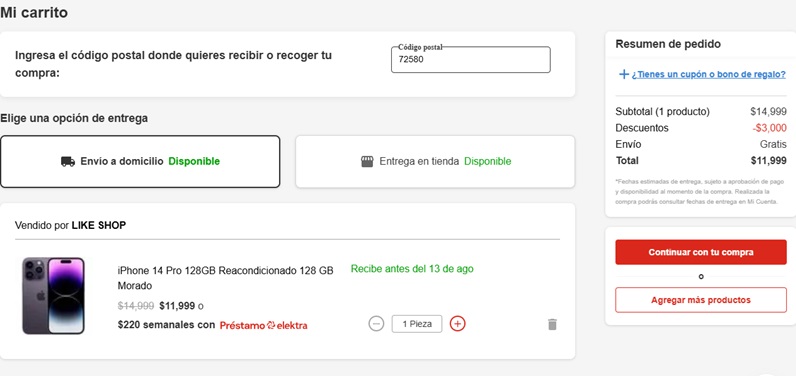Open ¿Tienes un cupón o bono de regalo? link
Screen dimensions: 796x376
coord(709,75)
